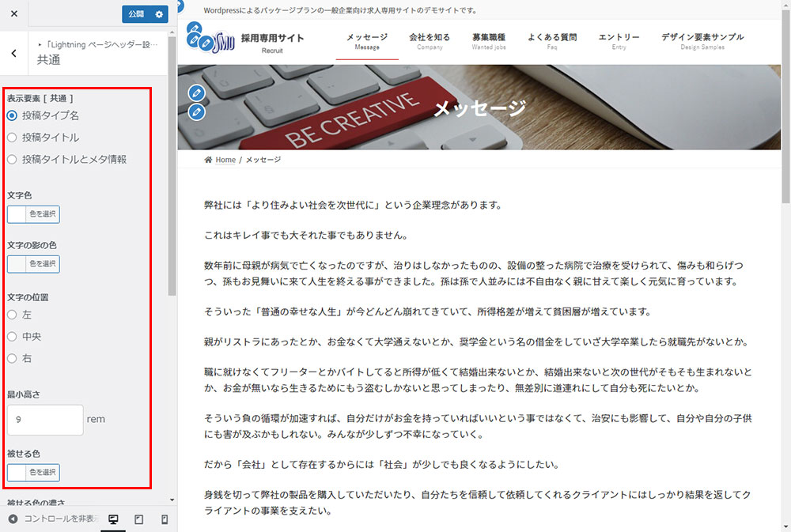Open publish settings gear icon
The image size is (791, 532).
tap(160, 14)
